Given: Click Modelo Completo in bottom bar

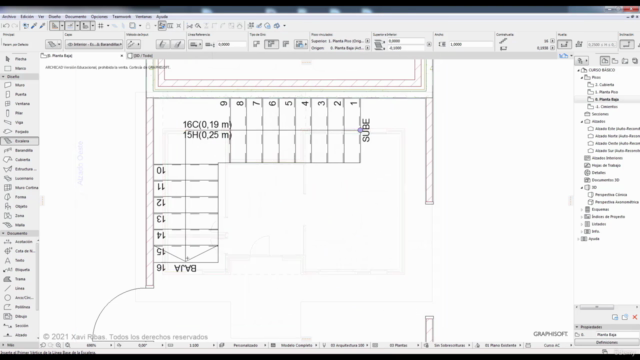Looking at the screenshot, I should pyautogui.click(x=296, y=345).
